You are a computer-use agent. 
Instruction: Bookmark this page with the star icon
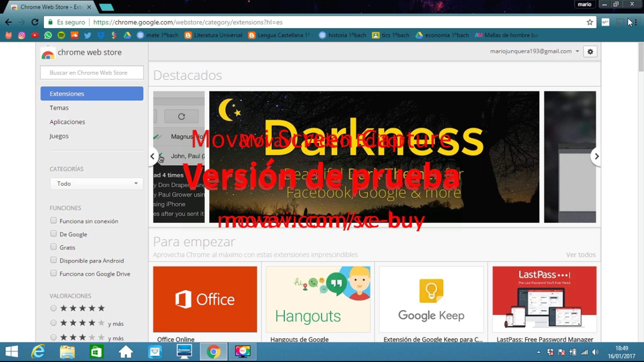tap(590, 22)
